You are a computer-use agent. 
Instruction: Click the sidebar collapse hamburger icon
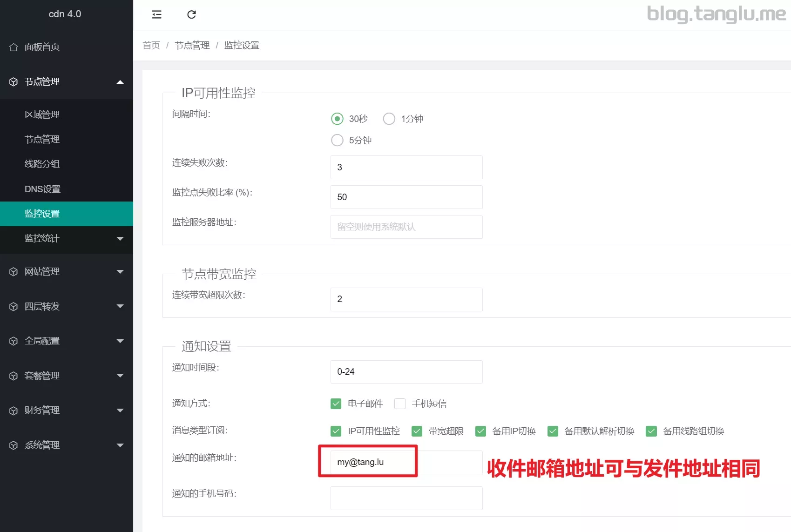156,14
